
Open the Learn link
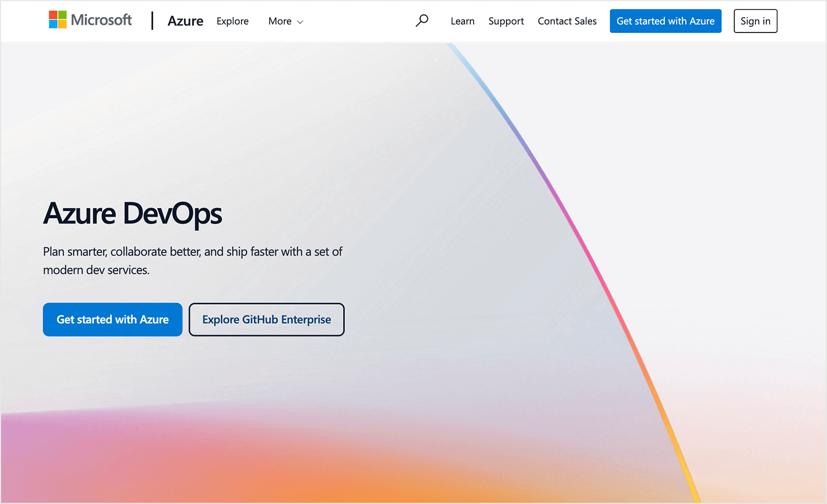[x=463, y=21]
